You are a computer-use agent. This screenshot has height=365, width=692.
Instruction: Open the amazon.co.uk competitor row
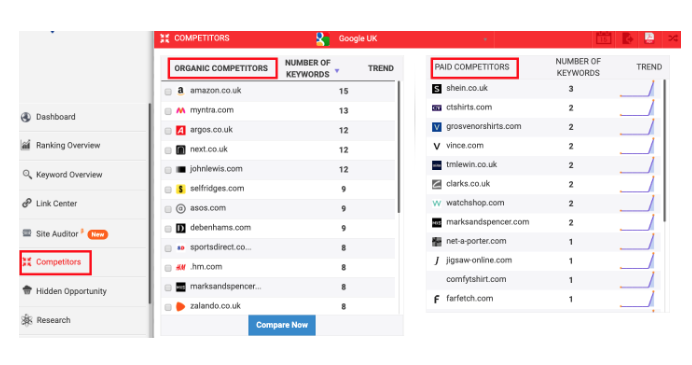[x=278, y=91]
